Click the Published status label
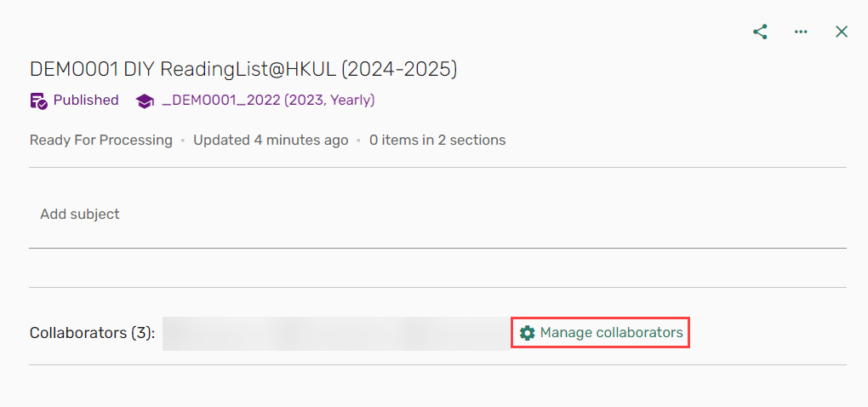 (x=86, y=100)
